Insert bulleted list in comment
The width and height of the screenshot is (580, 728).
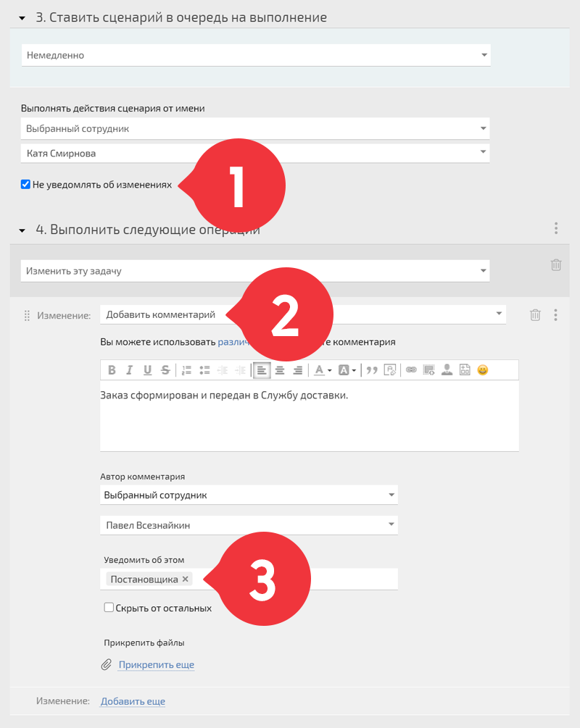(x=204, y=370)
